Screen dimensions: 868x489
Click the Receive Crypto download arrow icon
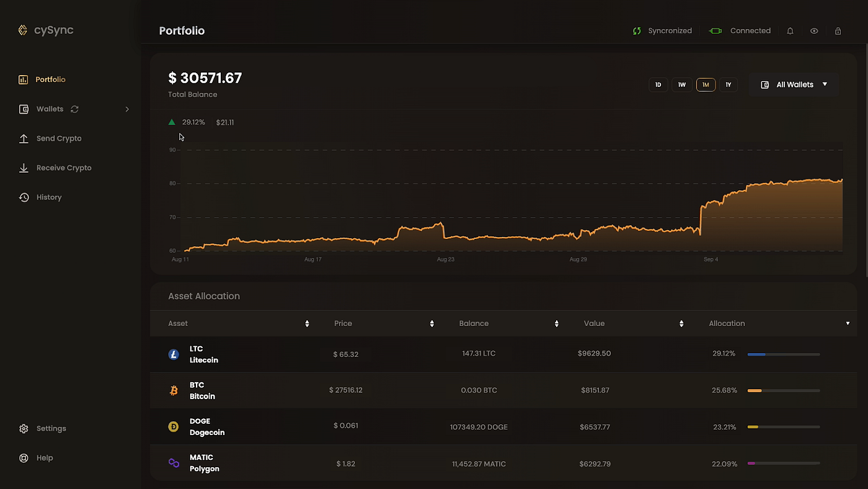pyautogui.click(x=24, y=168)
